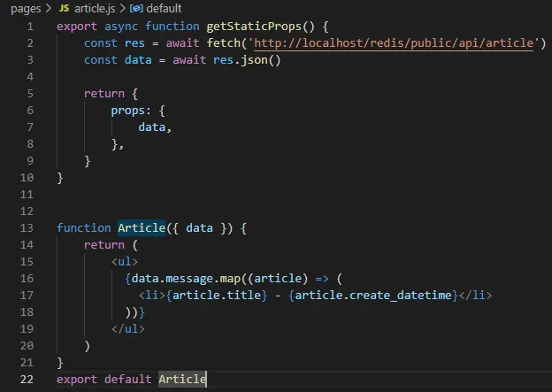The image size is (552, 392).
Task: Click the 'article.js' breadcrumb segment
Action: pyautogui.click(x=95, y=9)
